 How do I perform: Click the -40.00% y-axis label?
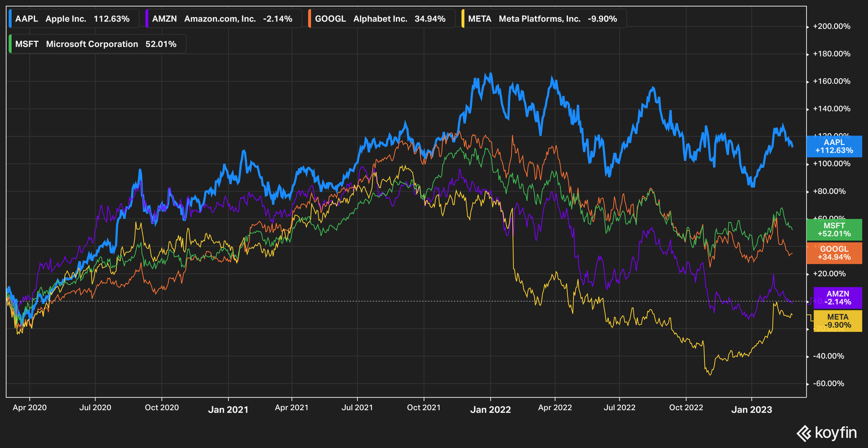coord(828,356)
